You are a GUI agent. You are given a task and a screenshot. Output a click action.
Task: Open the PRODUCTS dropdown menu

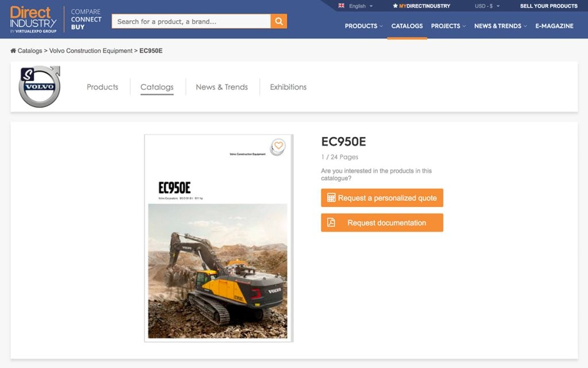(x=363, y=26)
